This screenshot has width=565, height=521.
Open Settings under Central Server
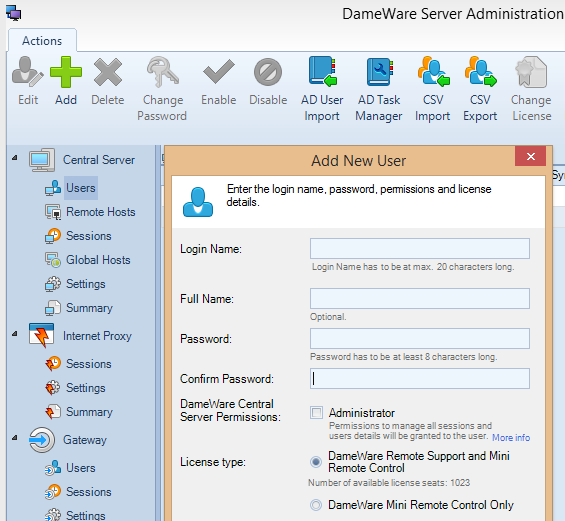[86, 284]
